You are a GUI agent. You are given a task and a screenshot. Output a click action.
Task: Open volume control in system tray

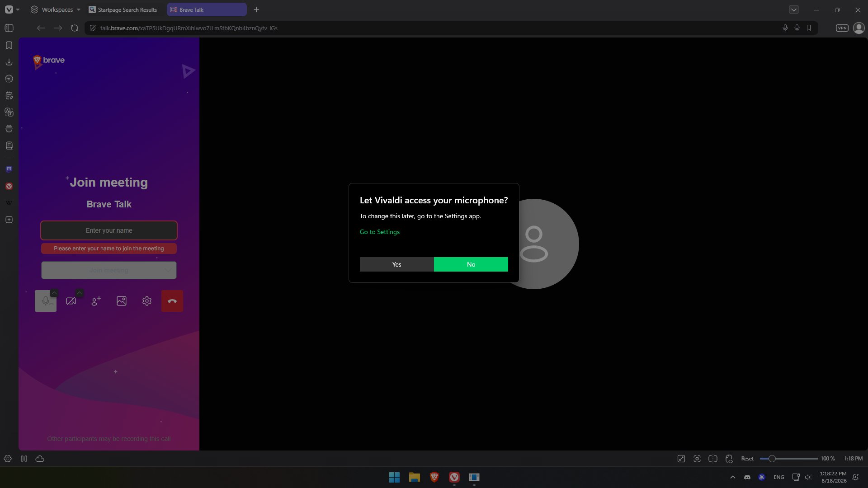coord(808,477)
